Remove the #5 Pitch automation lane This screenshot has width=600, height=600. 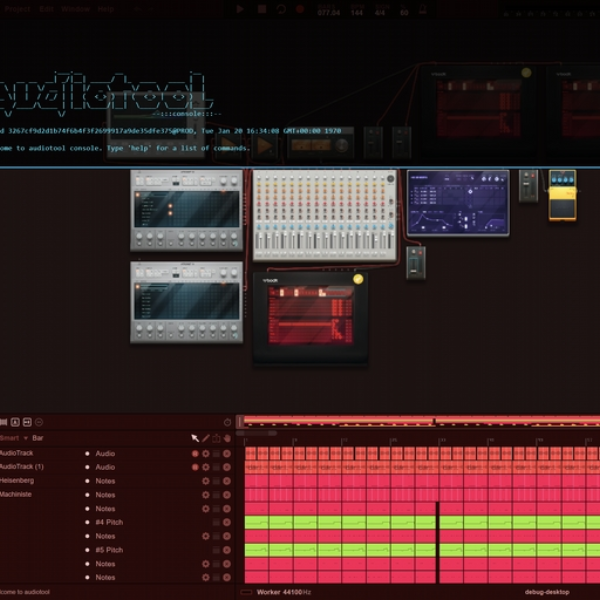coord(227,550)
